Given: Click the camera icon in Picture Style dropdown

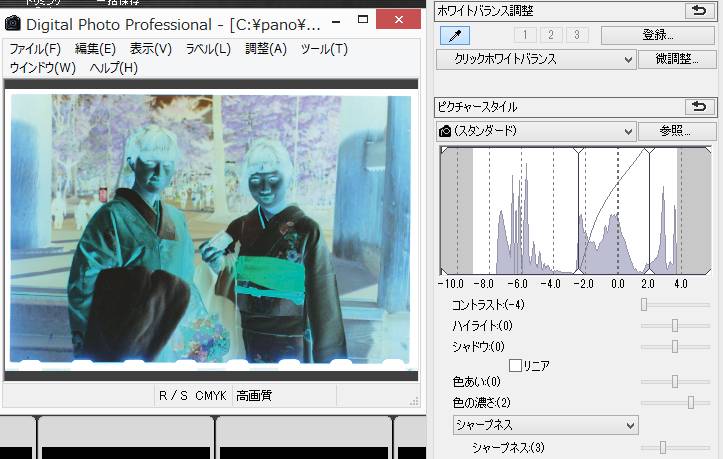Looking at the screenshot, I should point(445,131).
